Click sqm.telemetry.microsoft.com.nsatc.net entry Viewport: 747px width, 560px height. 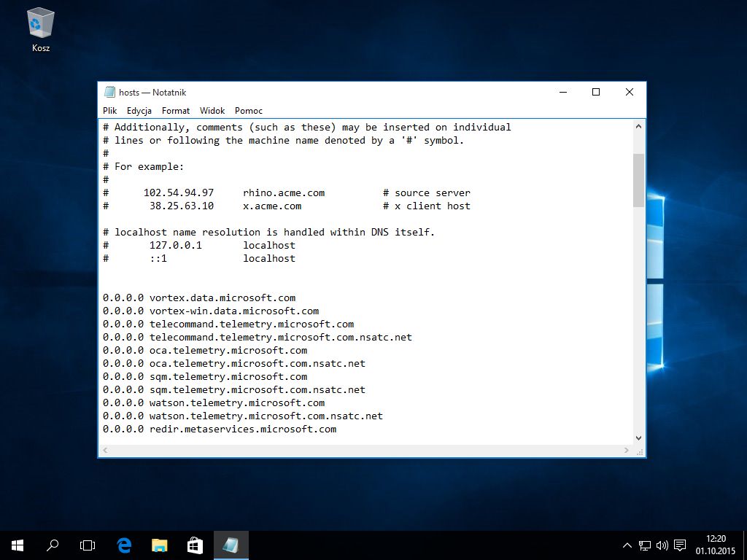click(x=234, y=389)
